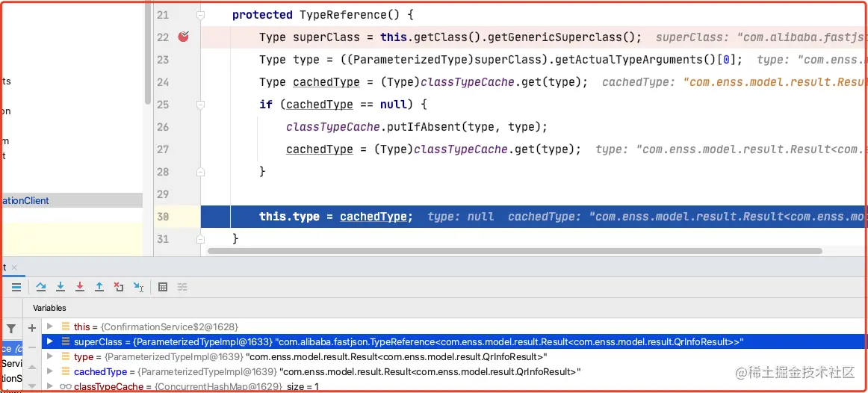This screenshot has height=393, width=868.
Task: Expand the 'this' variable node
Action: pos(50,327)
